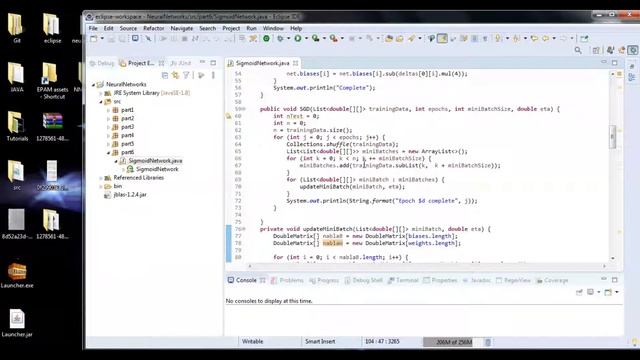640x360 pixels.
Task: Switch to the Coverage tab
Action: (x=552, y=280)
